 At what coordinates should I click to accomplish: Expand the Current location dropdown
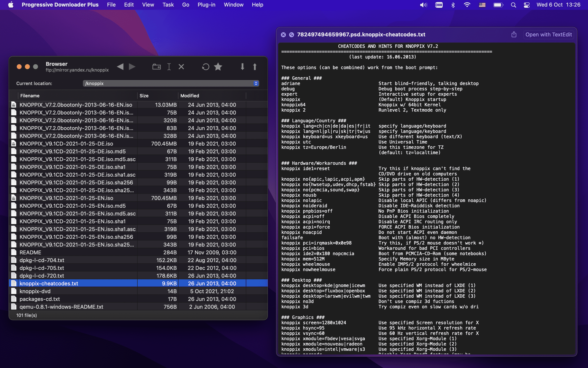tap(256, 83)
